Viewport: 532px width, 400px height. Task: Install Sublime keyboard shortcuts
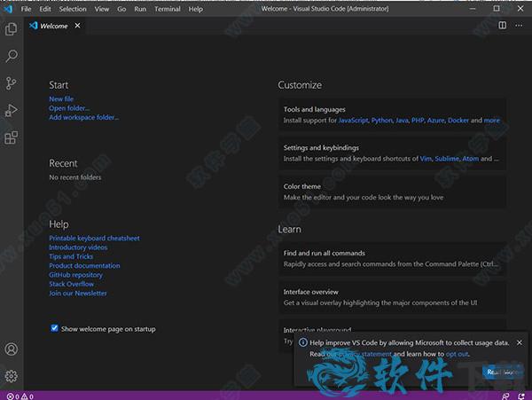pos(447,159)
